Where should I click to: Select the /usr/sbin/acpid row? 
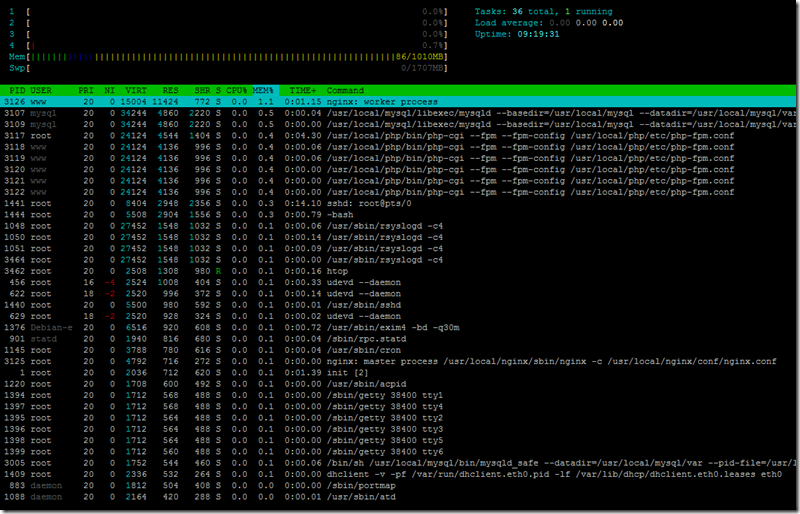point(398,384)
